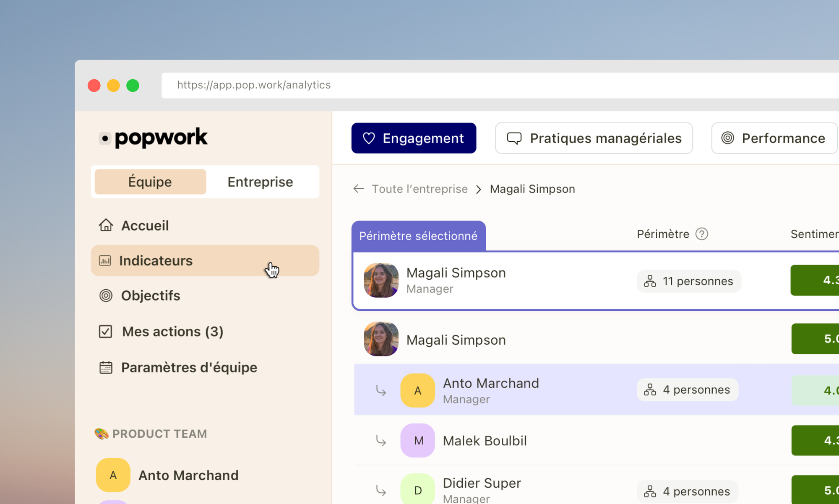Click the browser address bar URL

(x=254, y=85)
